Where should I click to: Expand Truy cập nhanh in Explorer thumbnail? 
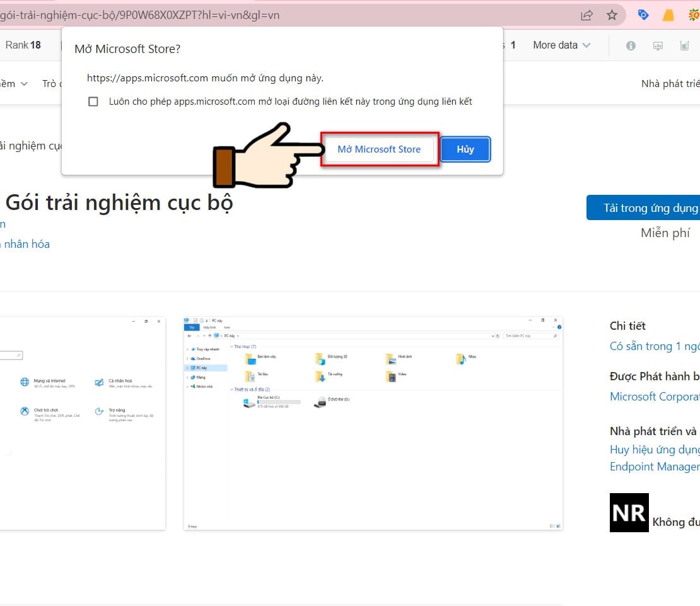pyautogui.click(x=187, y=349)
